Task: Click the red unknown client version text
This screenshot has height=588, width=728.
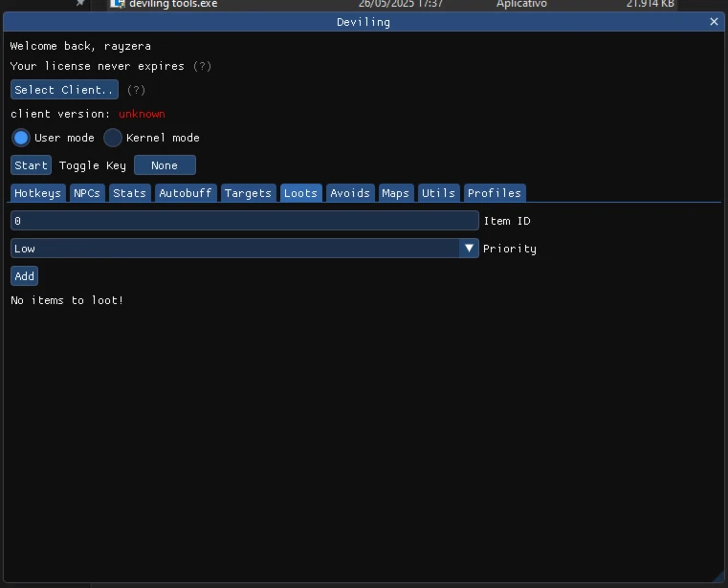Action: (x=143, y=114)
